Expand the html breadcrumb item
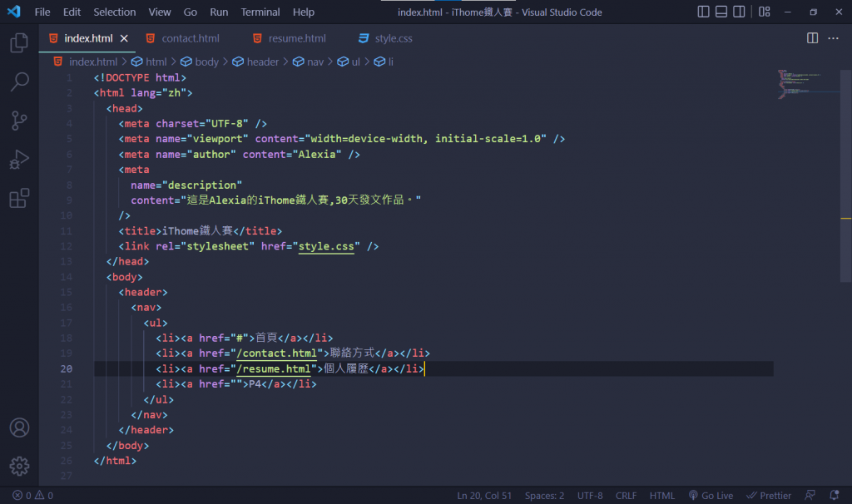Screen dimensions: 852x504 point(149,62)
